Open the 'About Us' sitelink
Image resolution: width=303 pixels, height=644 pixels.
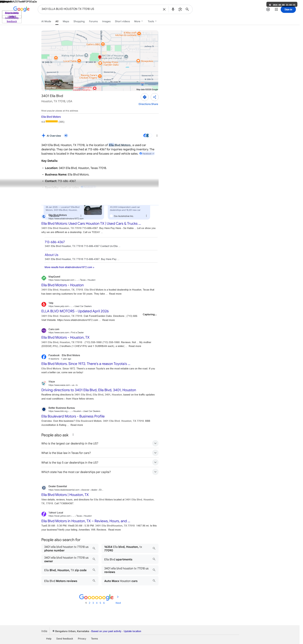(51, 255)
